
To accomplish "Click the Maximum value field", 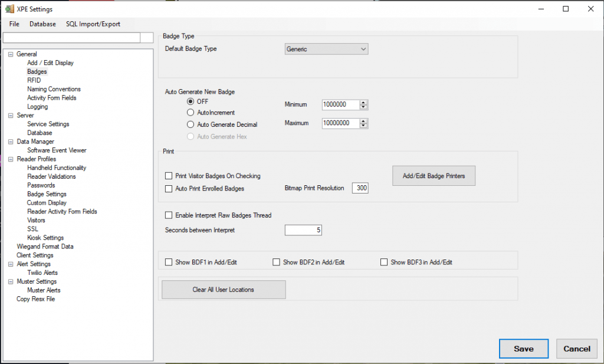I will (x=341, y=123).
